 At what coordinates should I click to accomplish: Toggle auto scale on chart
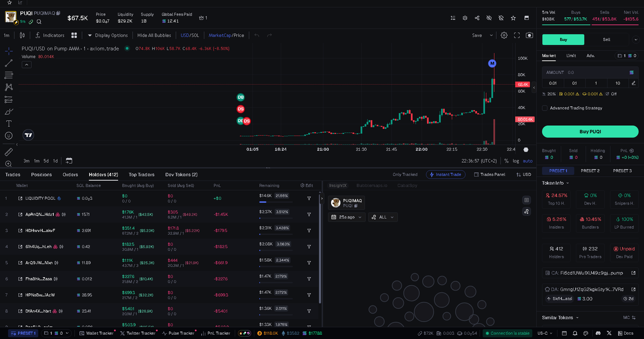(528, 161)
